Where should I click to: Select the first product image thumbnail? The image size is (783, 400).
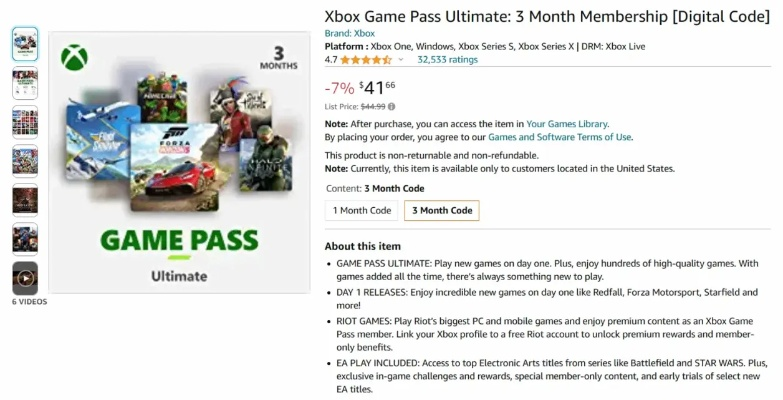[x=25, y=44]
